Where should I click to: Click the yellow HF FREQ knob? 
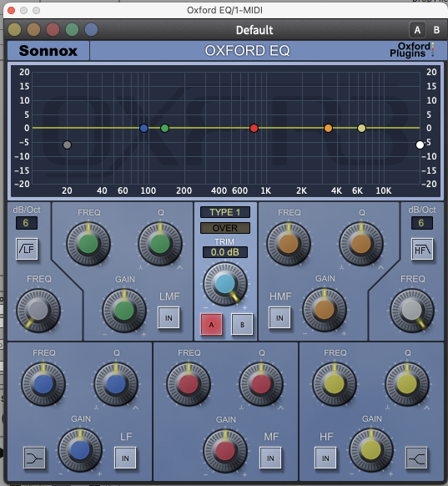pyautogui.click(x=335, y=384)
